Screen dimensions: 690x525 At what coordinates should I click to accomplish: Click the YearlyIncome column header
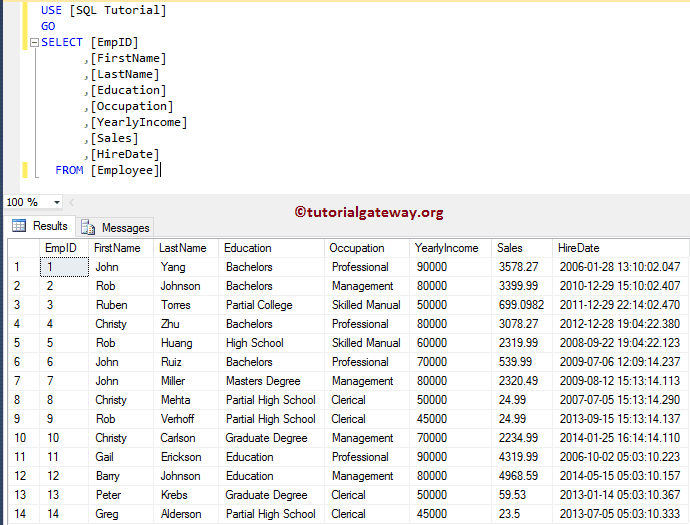(x=451, y=248)
